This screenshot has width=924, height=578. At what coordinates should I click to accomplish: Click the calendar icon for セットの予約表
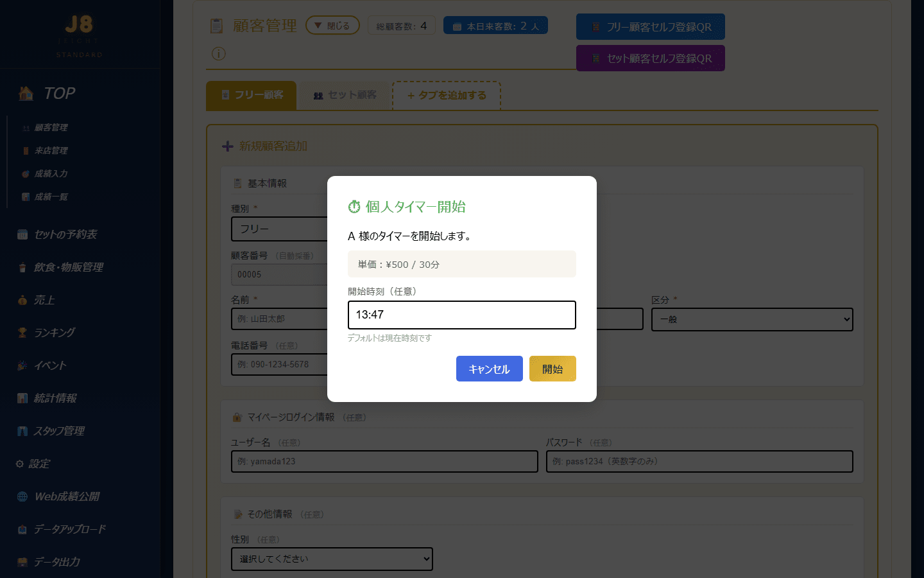coord(22,234)
